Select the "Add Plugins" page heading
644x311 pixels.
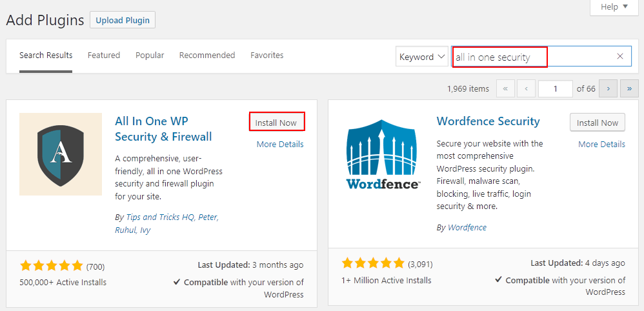(x=45, y=20)
